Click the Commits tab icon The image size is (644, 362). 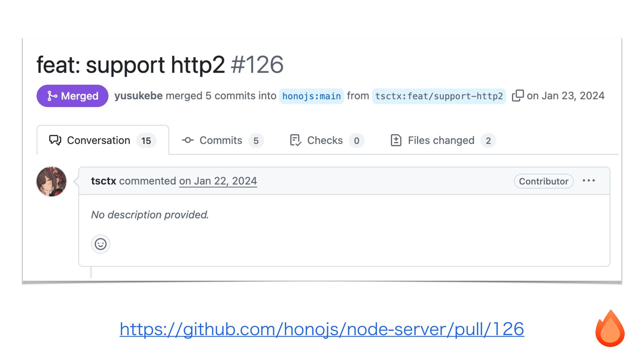pos(188,140)
